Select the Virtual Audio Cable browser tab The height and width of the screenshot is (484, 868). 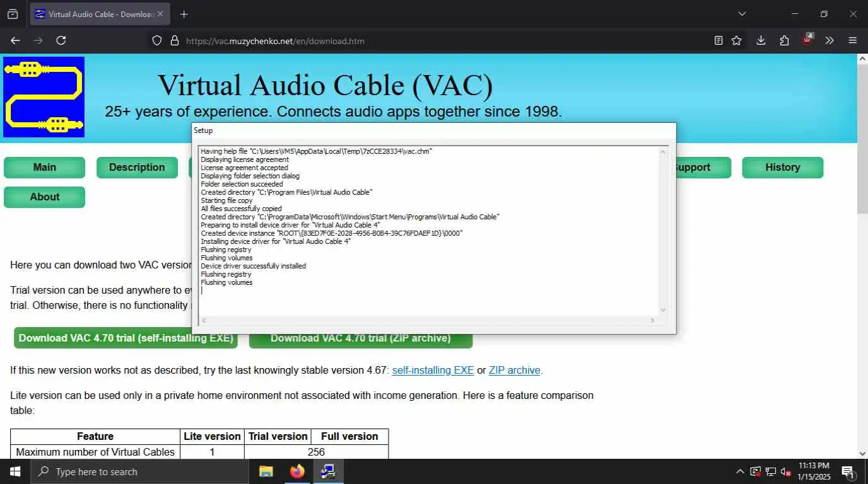coord(100,14)
